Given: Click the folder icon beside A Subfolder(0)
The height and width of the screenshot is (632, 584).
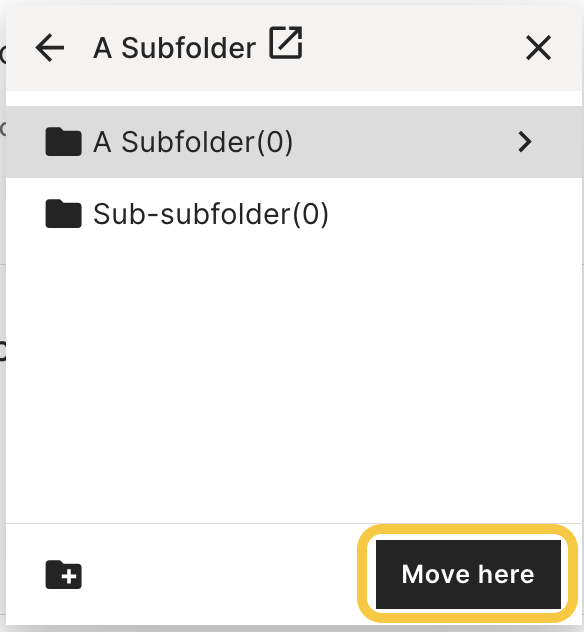Looking at the screenshot, I should pos(64,141).
